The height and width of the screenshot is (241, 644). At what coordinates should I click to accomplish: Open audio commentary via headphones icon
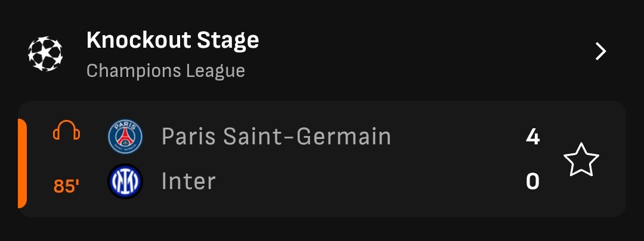coord(67,131)
